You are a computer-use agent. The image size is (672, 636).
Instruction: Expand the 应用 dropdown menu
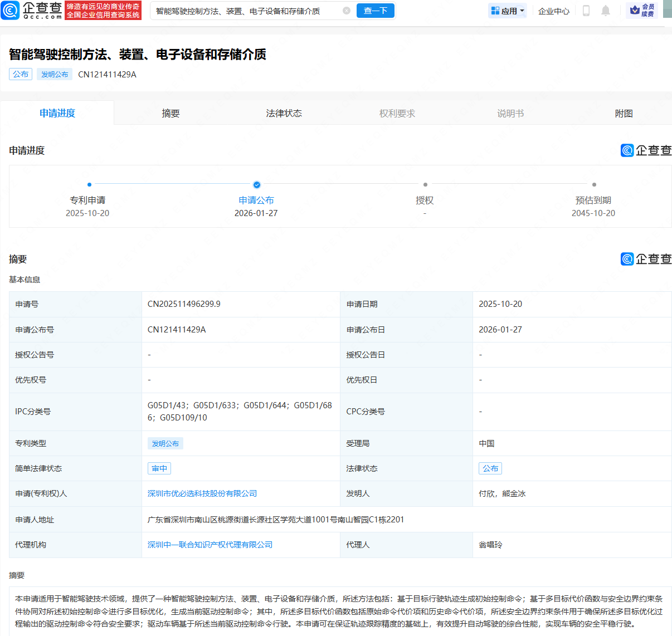tap(508, 11)
